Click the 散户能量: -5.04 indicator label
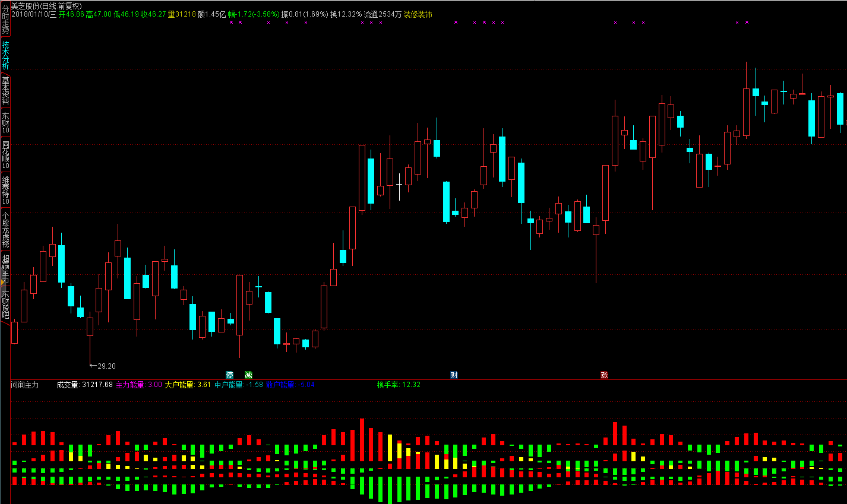This screenshot has height=504, width=847. pyautogui.click(x=290, y=385)
